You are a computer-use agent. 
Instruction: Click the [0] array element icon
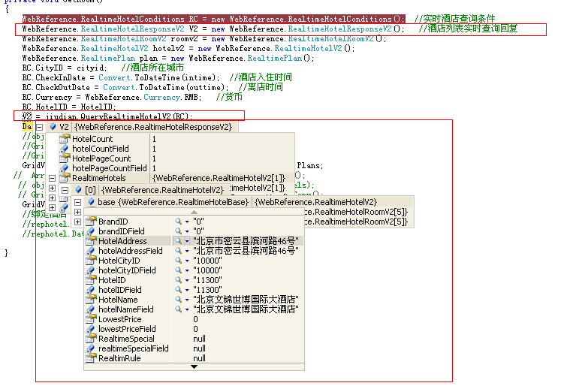point(78,189)
